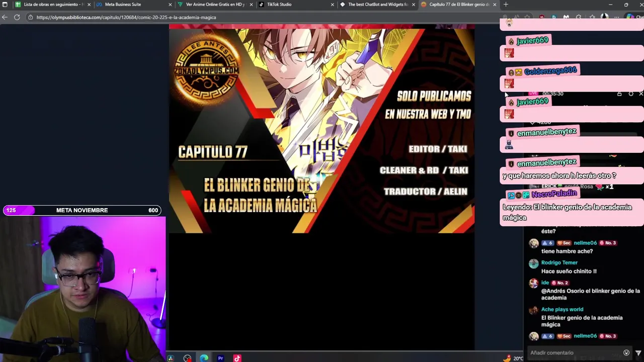The width and height of the screenshot is (644, 362).
Task: Click username ide with No. 2 badge
Action: coord(545,283)
